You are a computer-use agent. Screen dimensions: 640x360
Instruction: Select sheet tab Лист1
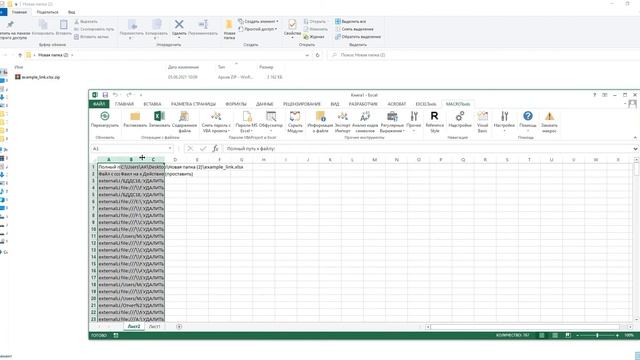click(x=154, y=327)
